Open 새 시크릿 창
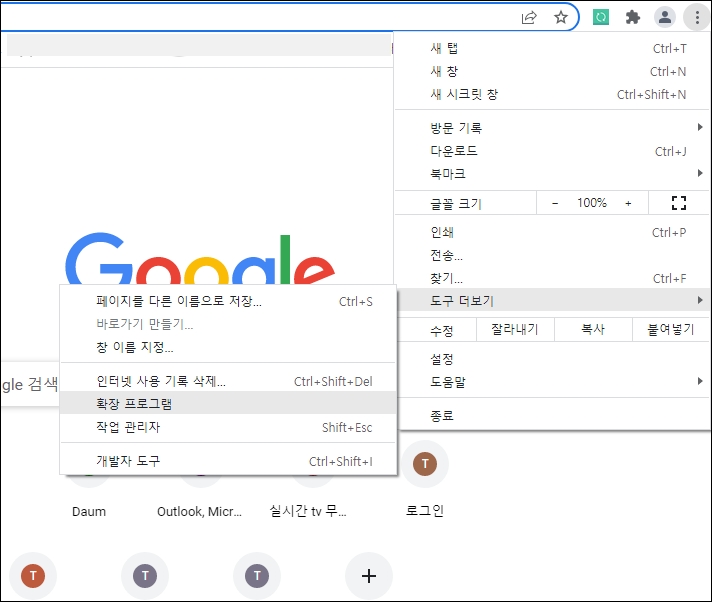 552,94
